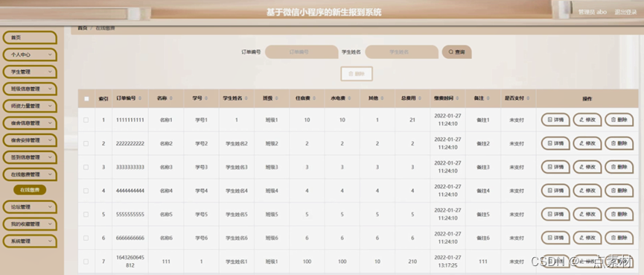Screen dimensions: 644x275
Task: Focus the 订单编号 search input
Action: (301, 52)
